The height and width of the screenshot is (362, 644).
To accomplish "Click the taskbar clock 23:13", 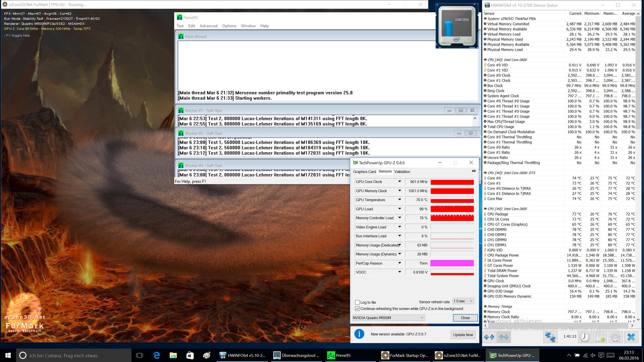I will pos(629,355).
